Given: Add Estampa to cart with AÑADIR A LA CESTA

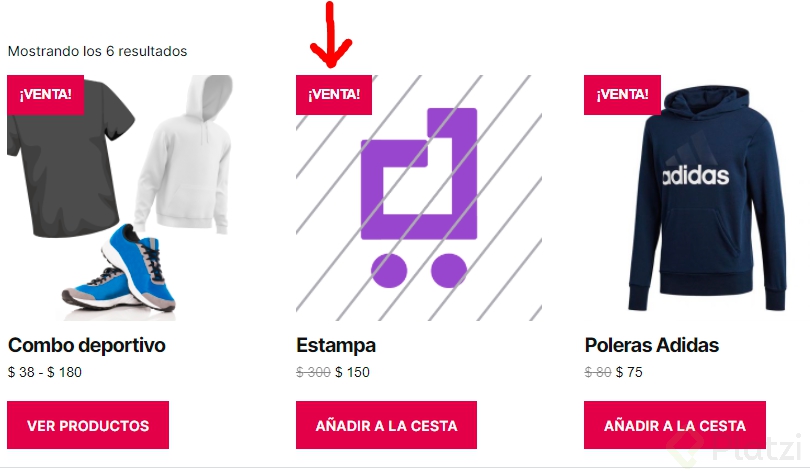Looking at the screenshot, I should click(x=386, y=425).
